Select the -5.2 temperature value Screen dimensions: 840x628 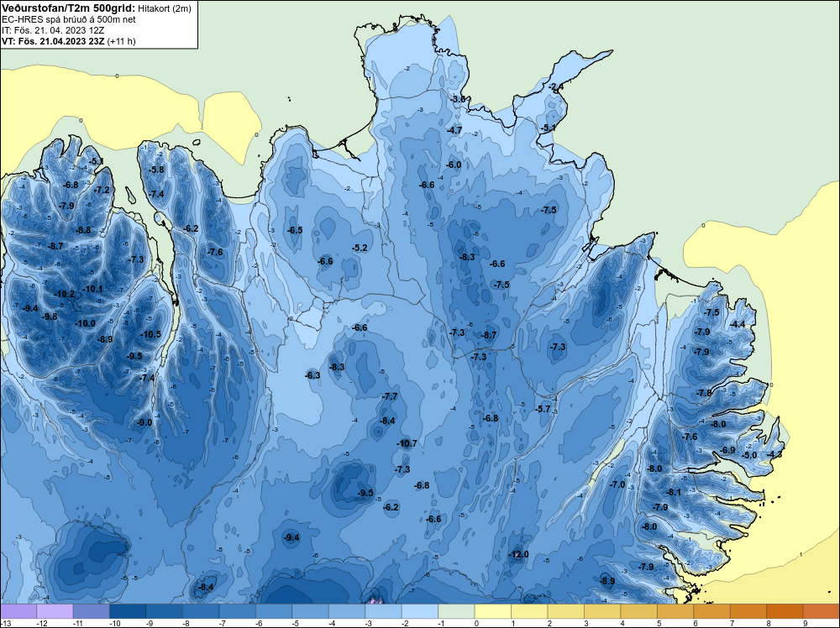coord(360,248)
